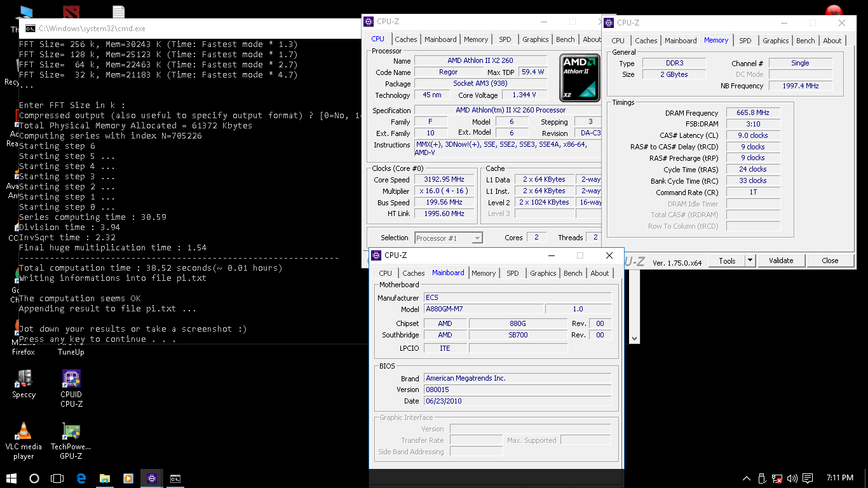The image size is (868, 488).
Task: Open volume control in system tray
Action: [x=792, y=478]
